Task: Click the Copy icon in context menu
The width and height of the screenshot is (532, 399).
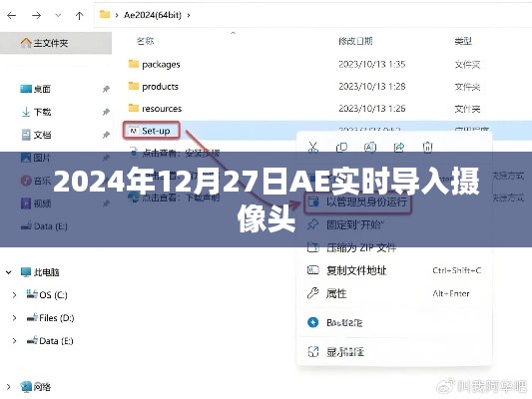Action: (x=341, y=147)
